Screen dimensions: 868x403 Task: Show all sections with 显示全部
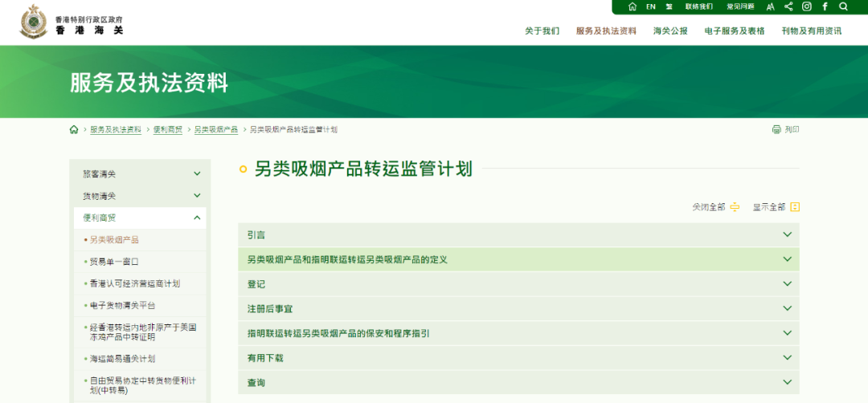pos(776,207)
